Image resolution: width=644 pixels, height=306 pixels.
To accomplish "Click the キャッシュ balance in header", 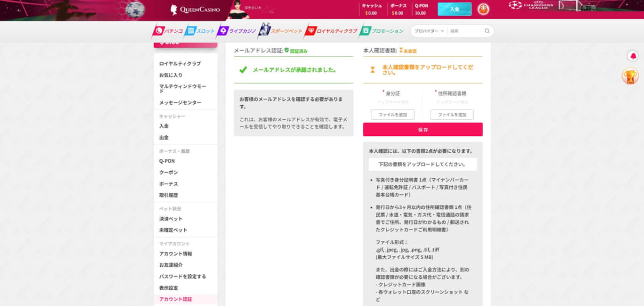I will click(x=371, y=9).
